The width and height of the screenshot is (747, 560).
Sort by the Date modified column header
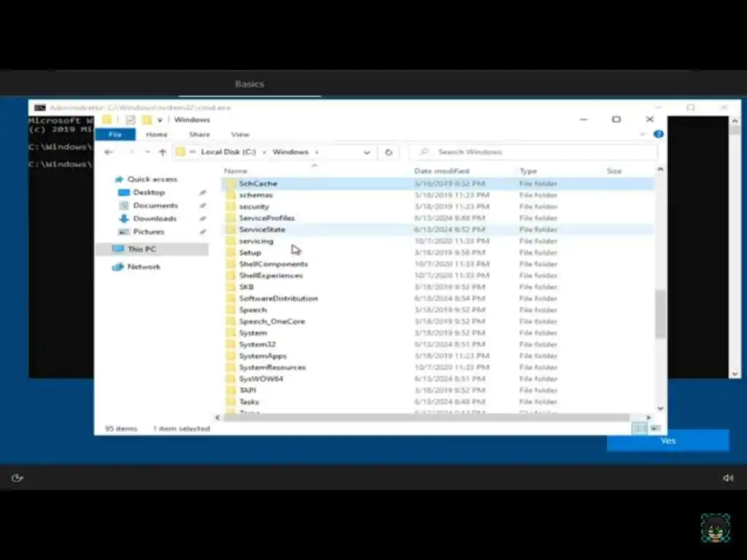441,171
